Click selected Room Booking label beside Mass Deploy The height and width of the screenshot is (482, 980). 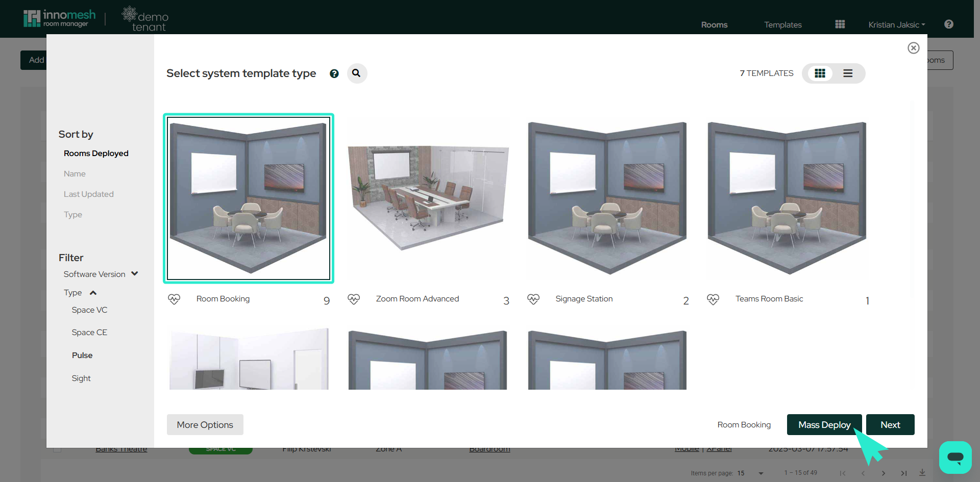pos(744,425)
